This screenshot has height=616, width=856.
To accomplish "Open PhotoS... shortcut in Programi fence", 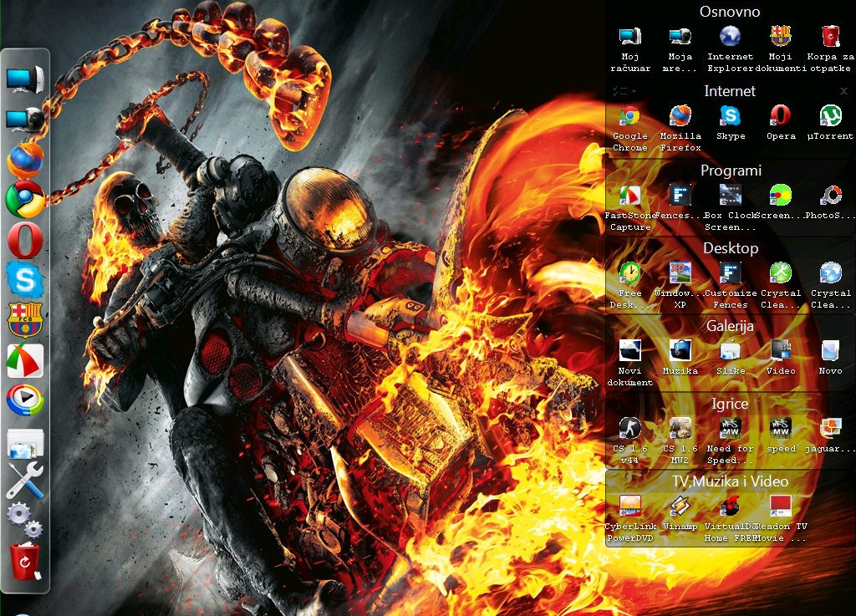I will [x=830, y=196].
